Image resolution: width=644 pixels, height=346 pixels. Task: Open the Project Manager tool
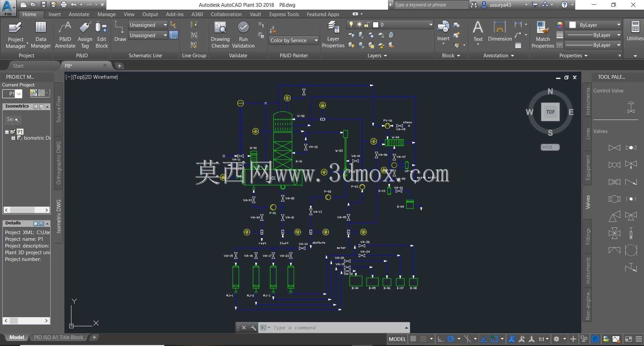click(x=15, y=35)
